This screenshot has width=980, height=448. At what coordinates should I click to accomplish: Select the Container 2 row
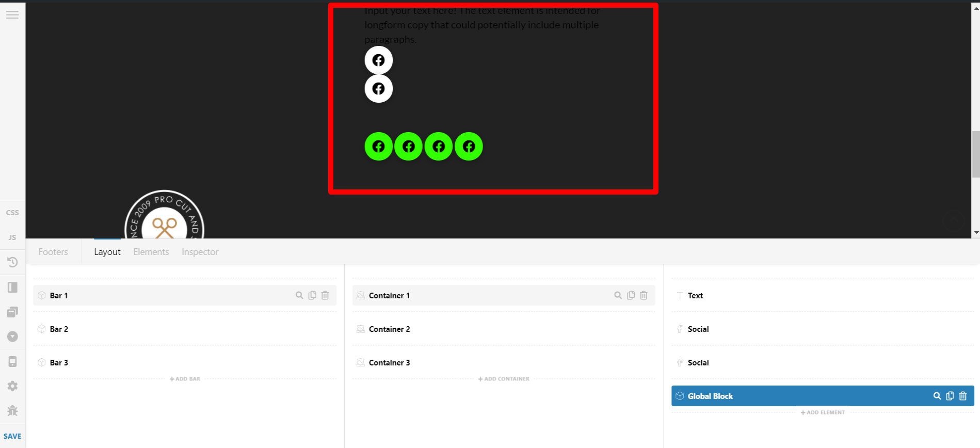coord(504,329)
